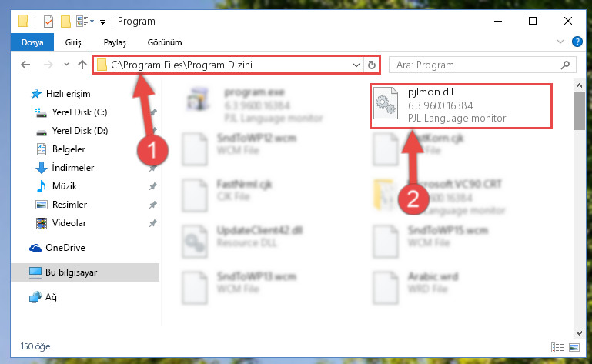This screenshot has height=364, width=592.
Task: Open the Paylaş ribbon tab
Action: 115,42
